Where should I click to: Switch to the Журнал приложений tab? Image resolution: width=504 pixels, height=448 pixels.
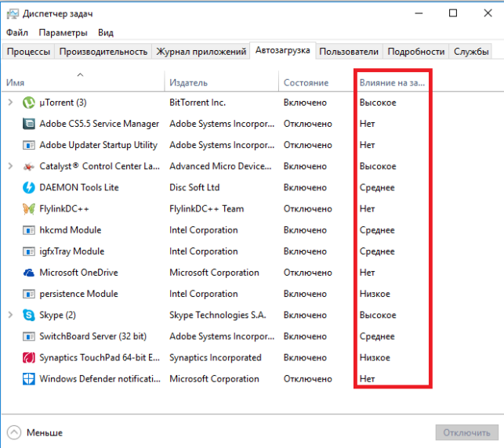201,52
